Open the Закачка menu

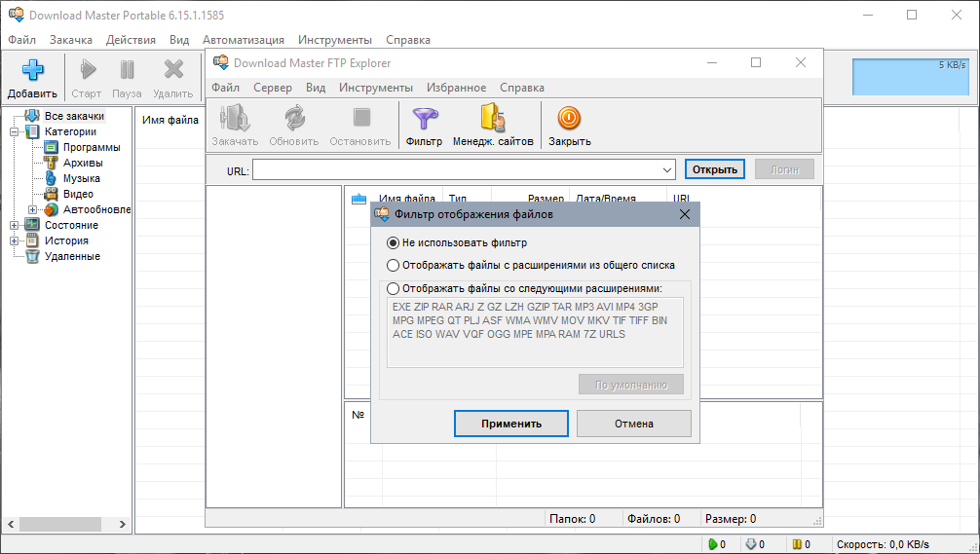coord(70,39)
